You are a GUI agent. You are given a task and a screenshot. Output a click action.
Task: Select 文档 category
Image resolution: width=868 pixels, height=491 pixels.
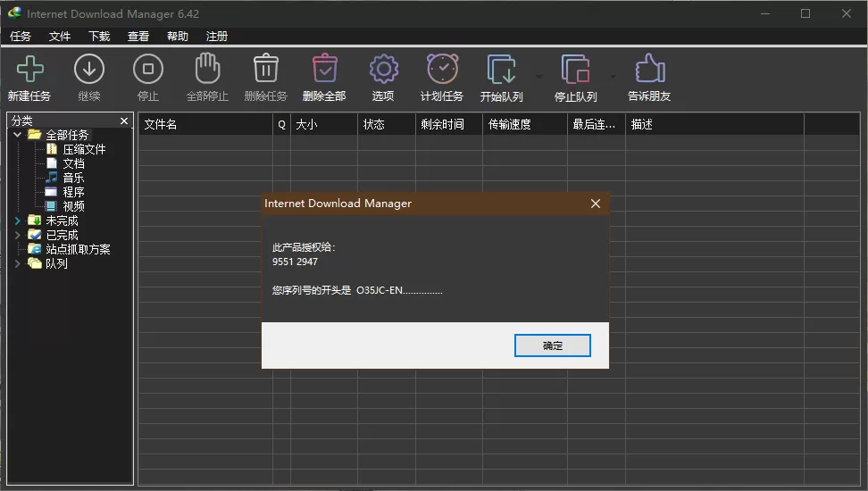tap(73, 164)
